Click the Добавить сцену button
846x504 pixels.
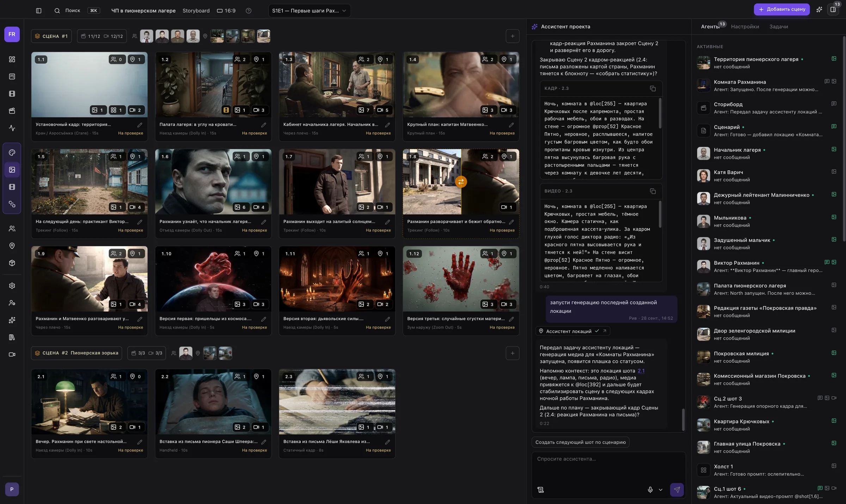(781, 9)
